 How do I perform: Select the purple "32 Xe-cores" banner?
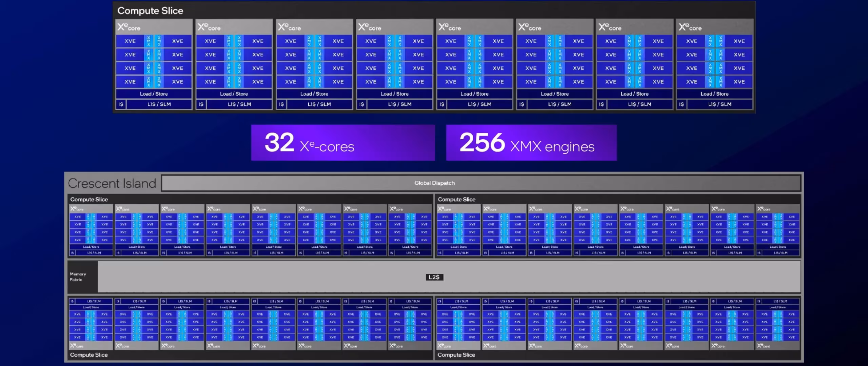[x=343, y=142]
